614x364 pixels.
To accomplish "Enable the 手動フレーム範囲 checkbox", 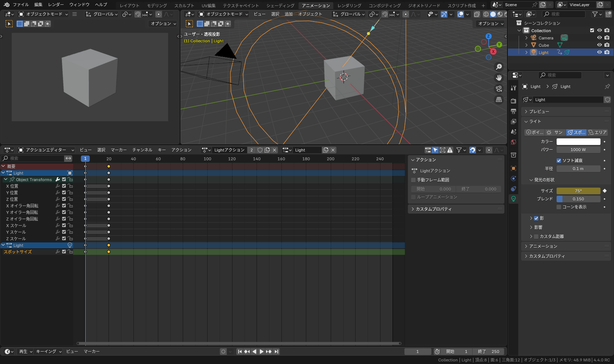I will click(414, 180).
